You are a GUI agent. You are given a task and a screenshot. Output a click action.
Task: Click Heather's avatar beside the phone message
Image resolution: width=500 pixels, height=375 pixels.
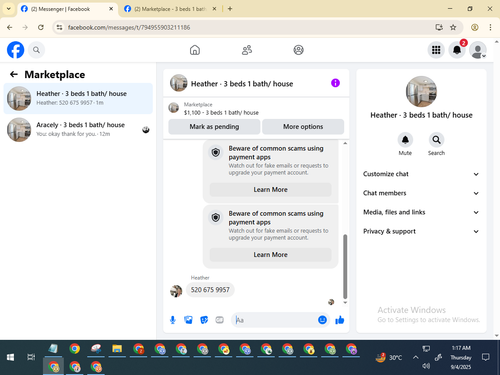(176, 291)
